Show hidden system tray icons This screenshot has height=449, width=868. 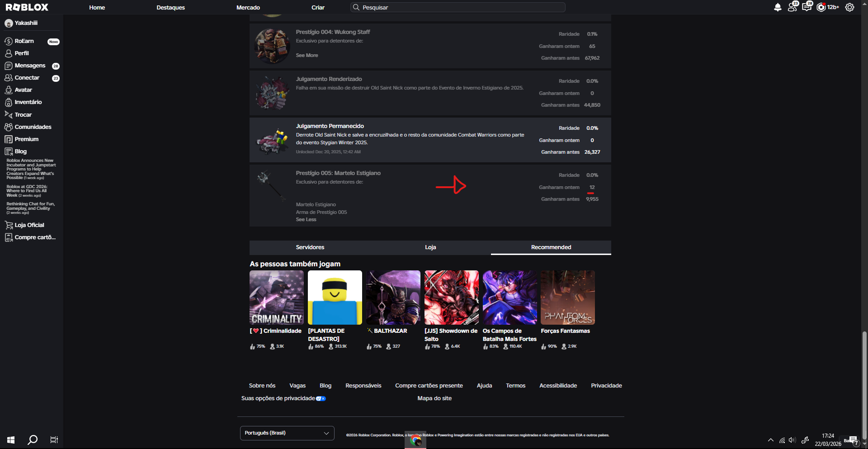click(x=770, y=440)
